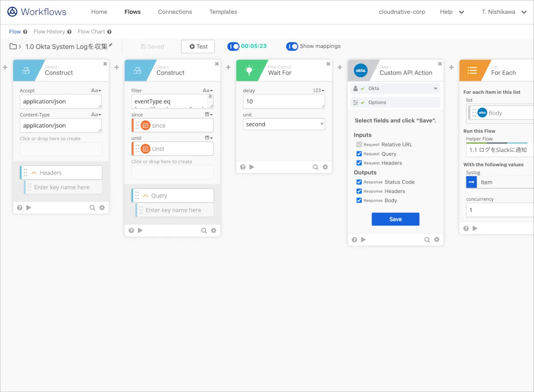Click the Wait For lightbulb icon
534x392 pixels.
(249, 70)
